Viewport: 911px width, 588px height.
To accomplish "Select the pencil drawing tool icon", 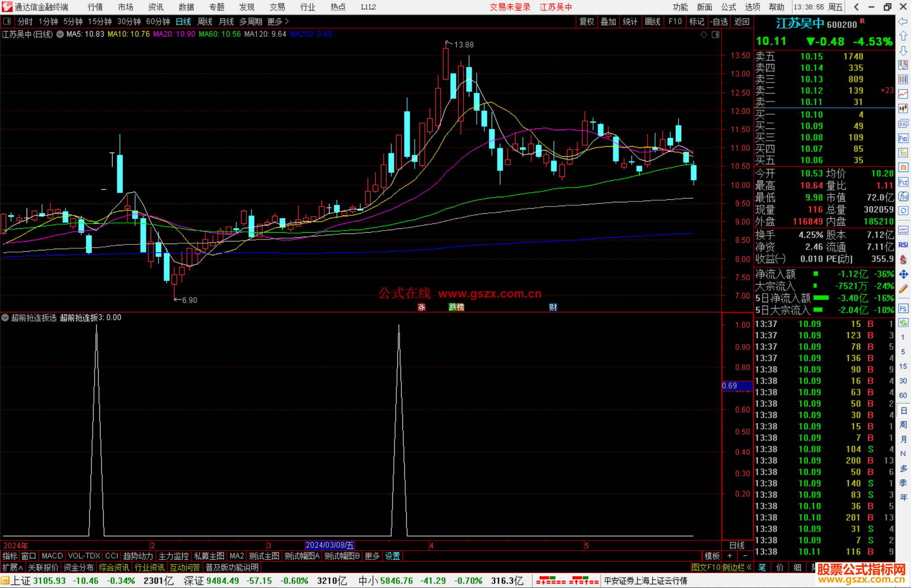I will 903,289.
